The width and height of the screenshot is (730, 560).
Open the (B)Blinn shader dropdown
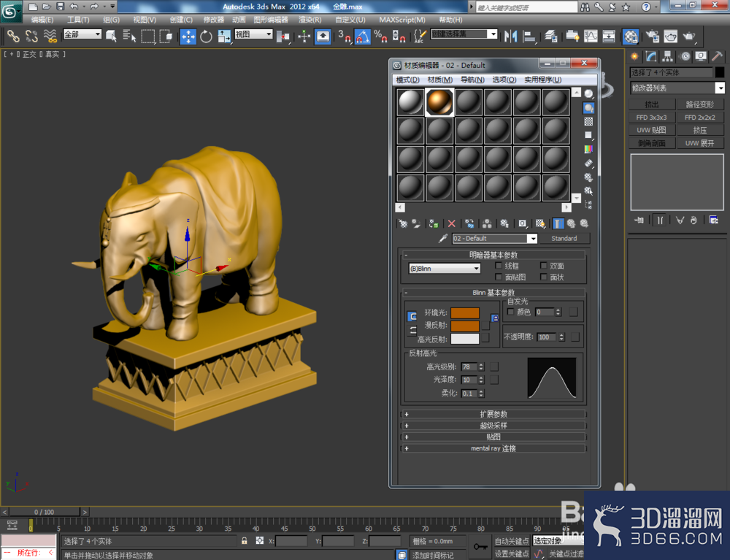444,269
